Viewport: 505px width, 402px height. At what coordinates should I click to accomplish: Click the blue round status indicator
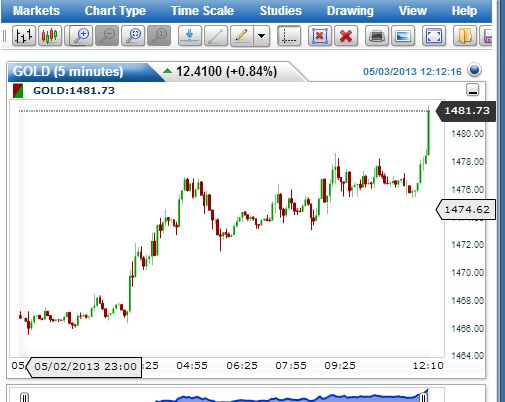474,70
